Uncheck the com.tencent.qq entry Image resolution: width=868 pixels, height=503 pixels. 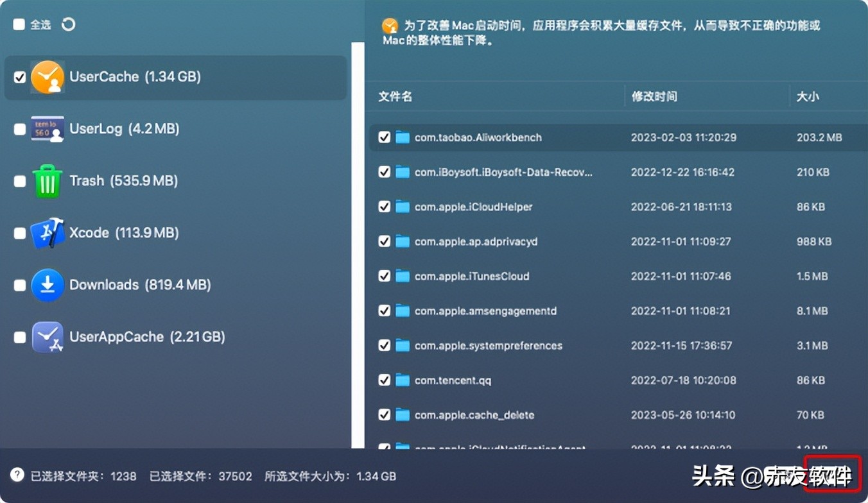(383, 379)
